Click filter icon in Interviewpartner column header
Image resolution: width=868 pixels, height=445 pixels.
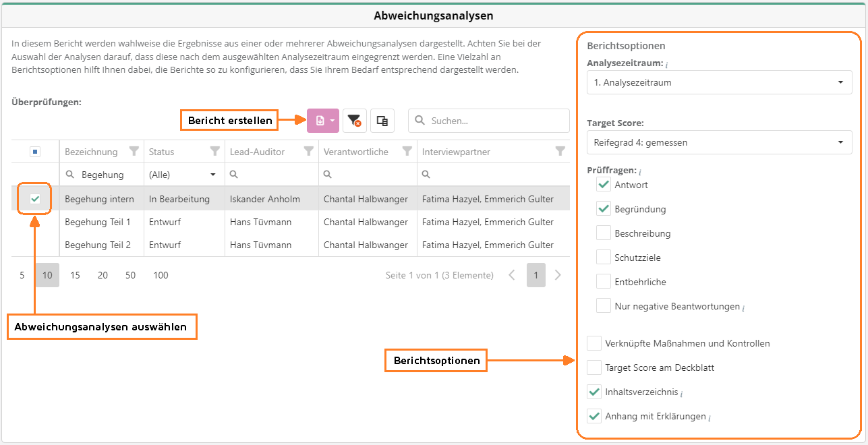click(x=560, y=152)
